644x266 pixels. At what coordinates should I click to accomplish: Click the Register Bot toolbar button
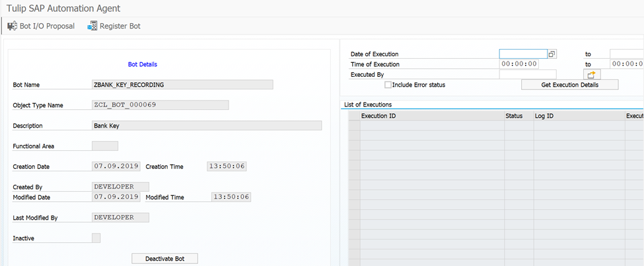click(x=114, y=26)
